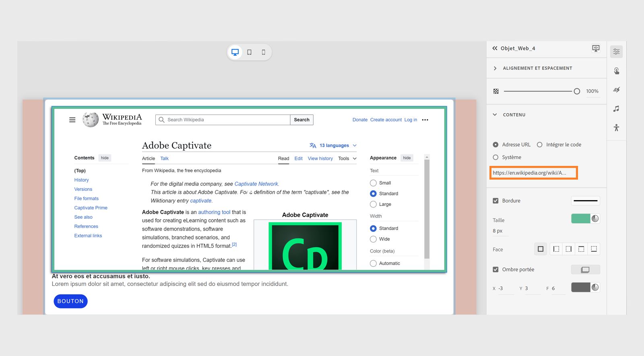Select the Read tab
Screen dimensions: 644x356
[x=284, y=159]
